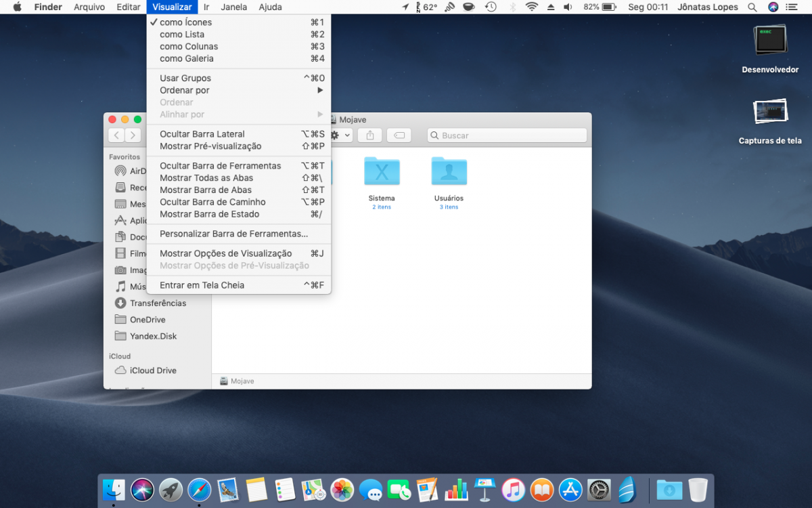Open Maps app in the Dock
This screenshot has width=812, height=508.
313,490
